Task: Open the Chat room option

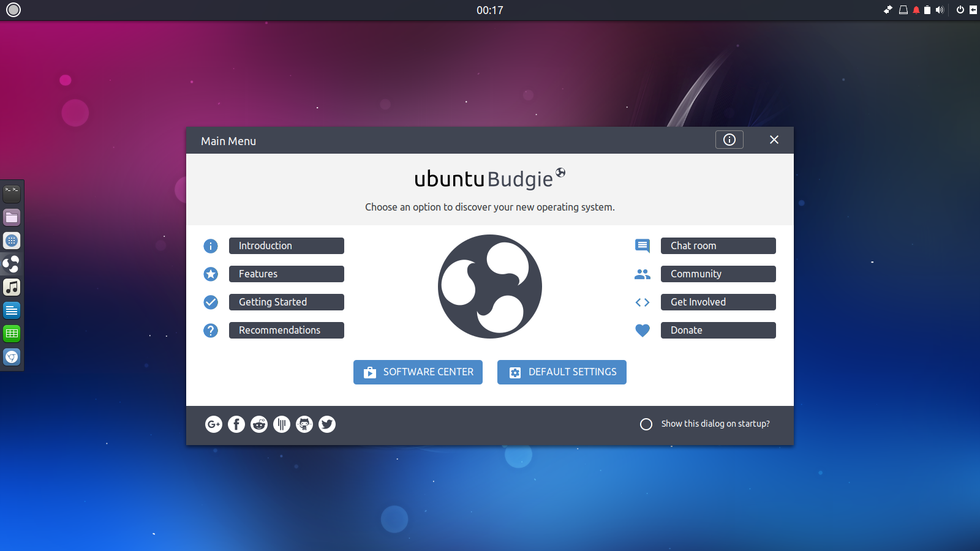Action: 718,246
